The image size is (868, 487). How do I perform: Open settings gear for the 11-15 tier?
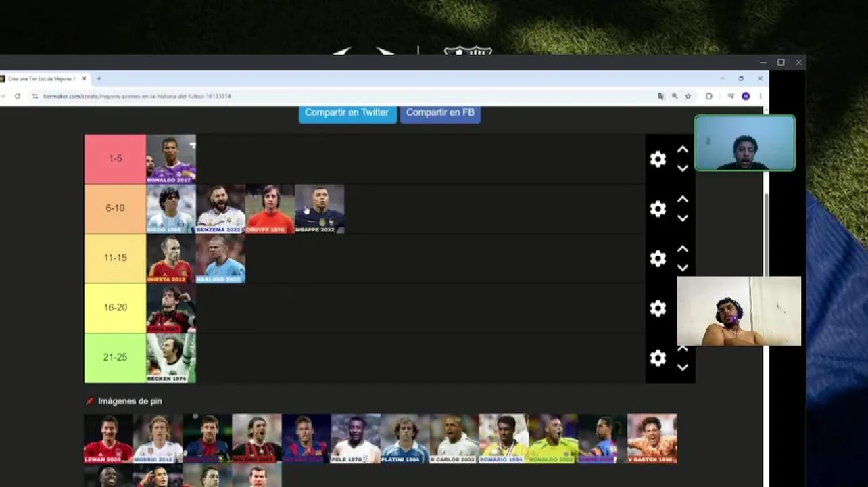pyautogui.click(x=658, y=258)
